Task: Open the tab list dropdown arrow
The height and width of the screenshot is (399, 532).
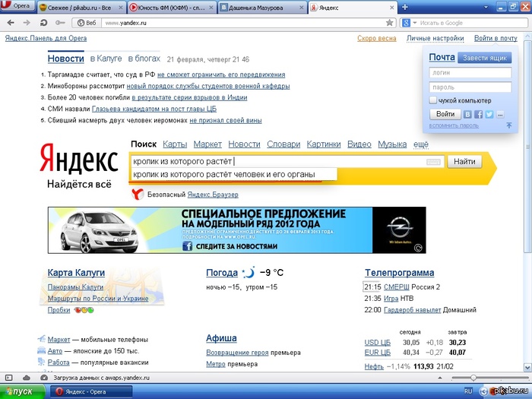Action: 486,7
